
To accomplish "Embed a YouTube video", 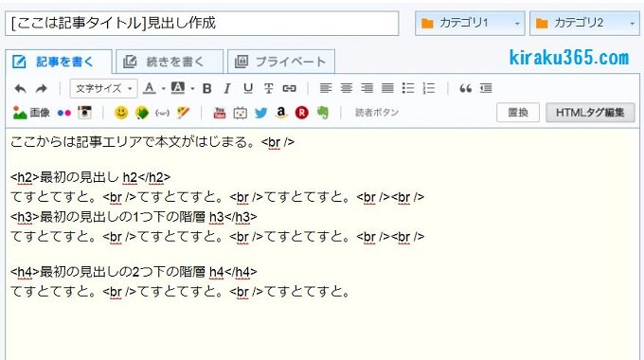I will 220,113.
